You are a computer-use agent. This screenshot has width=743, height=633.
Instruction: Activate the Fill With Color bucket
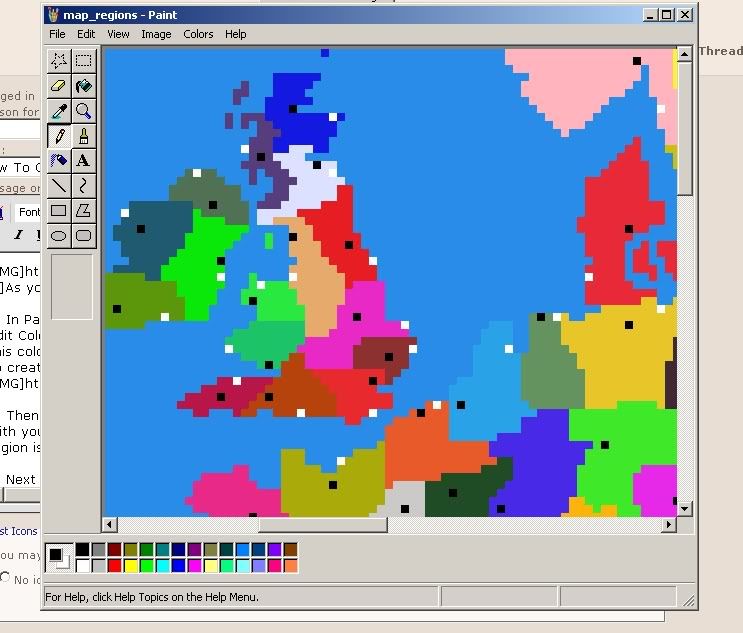point(84,86)
